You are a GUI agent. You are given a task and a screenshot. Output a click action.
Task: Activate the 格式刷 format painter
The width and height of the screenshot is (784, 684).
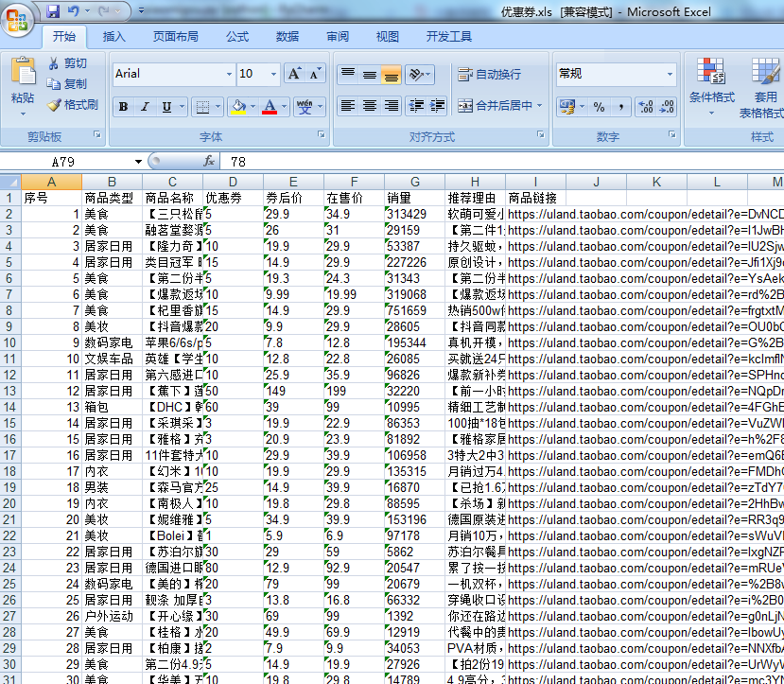pyautogui.click(x=73, y=104)
